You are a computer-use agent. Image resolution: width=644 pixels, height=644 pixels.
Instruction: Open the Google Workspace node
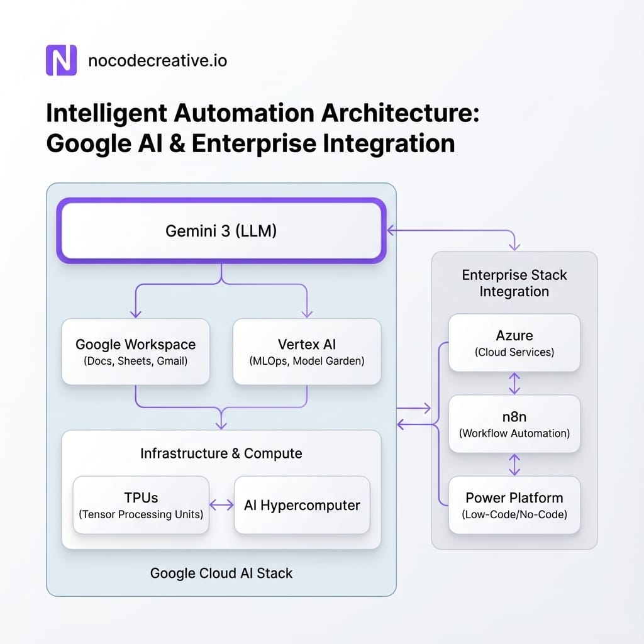pyautogui.click(x=135, y=351)
